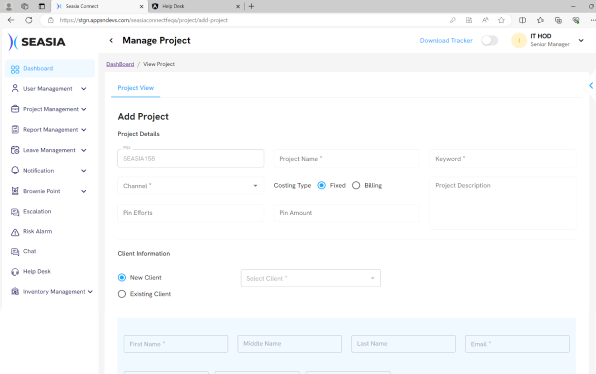Select Billing costing type radio

[356, 185]
